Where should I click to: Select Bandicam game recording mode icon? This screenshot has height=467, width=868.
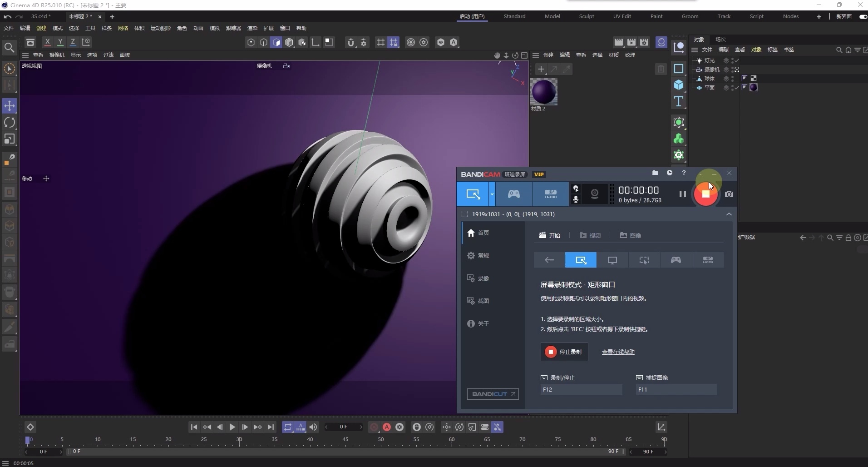point(513,194)
